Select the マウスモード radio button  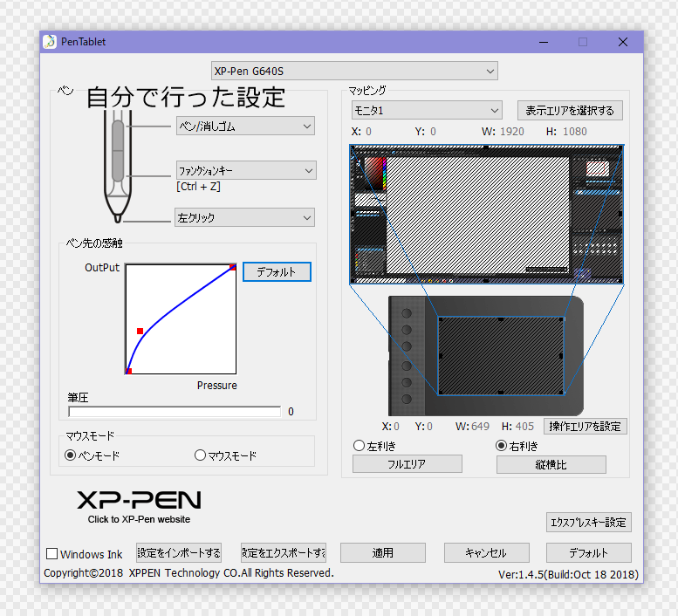tap(201, 455)
